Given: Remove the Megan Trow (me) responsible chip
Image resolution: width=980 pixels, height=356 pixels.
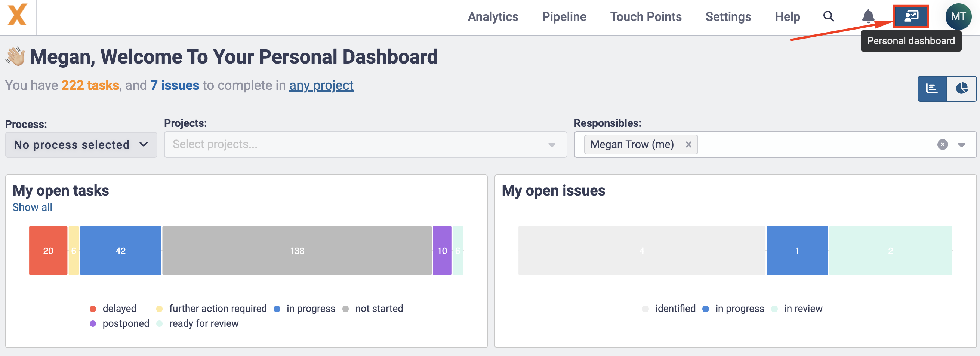Looking at the screenshot, I should click(688, 144).
